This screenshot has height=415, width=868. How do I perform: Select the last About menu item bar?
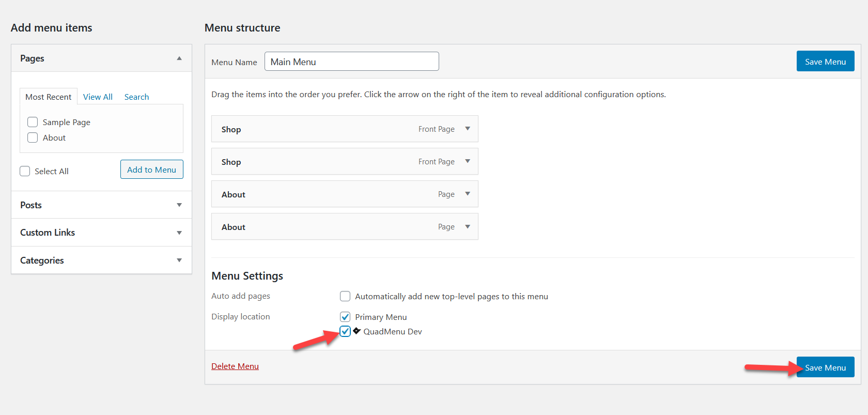tap(345, 226)
